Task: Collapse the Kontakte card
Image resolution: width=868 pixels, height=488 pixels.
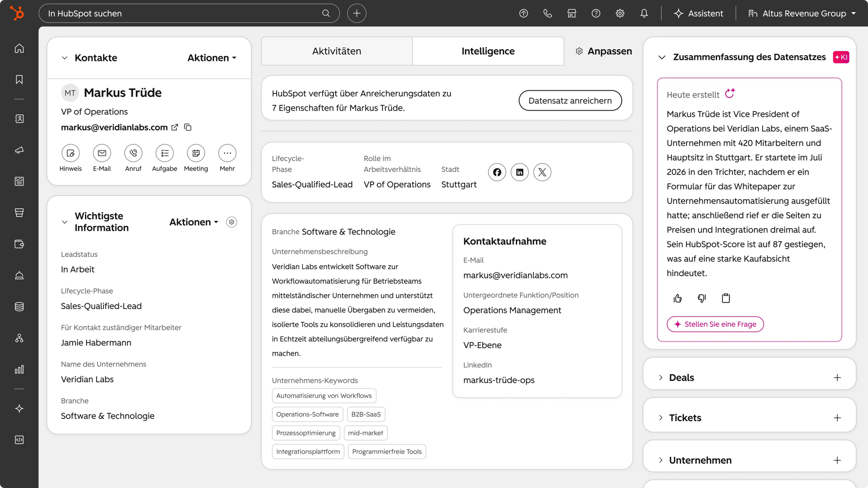Action: pos(65,58)
